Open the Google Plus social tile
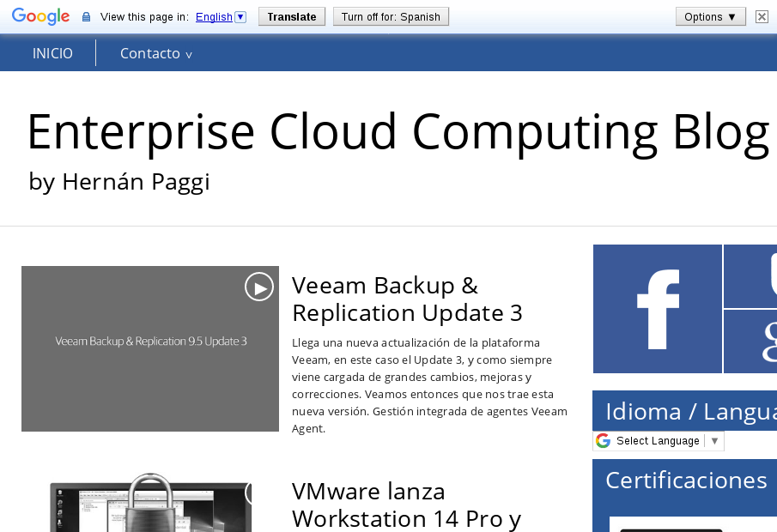 [x=750, y=342]
